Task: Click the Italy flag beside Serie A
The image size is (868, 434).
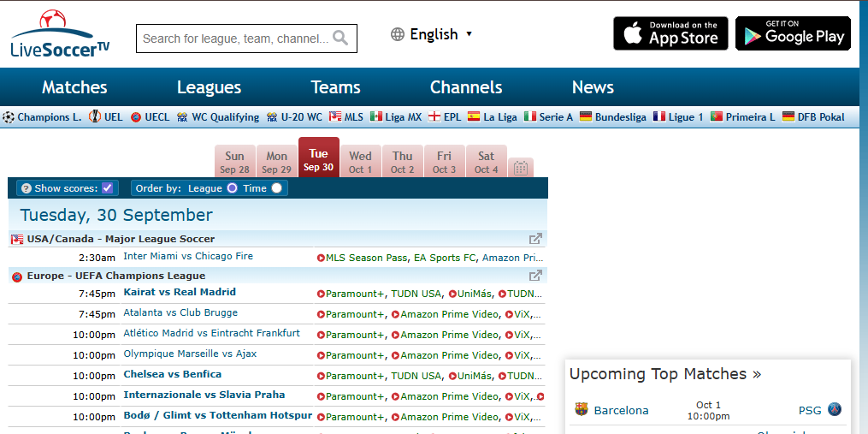Action: click(530, 116)
